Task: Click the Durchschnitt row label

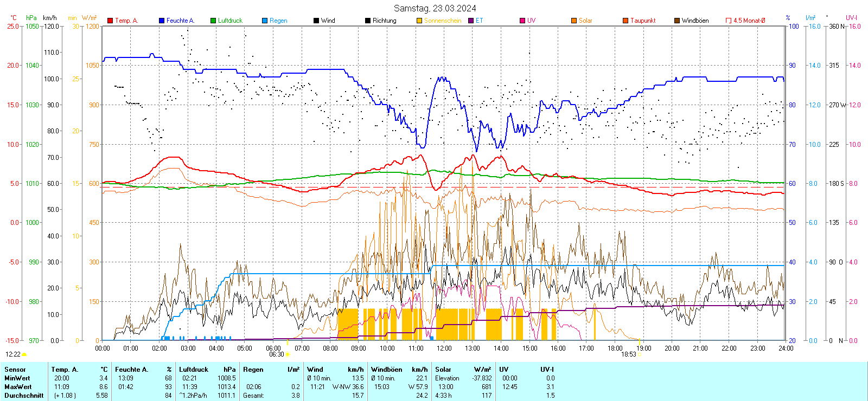Action: [24, 396]
